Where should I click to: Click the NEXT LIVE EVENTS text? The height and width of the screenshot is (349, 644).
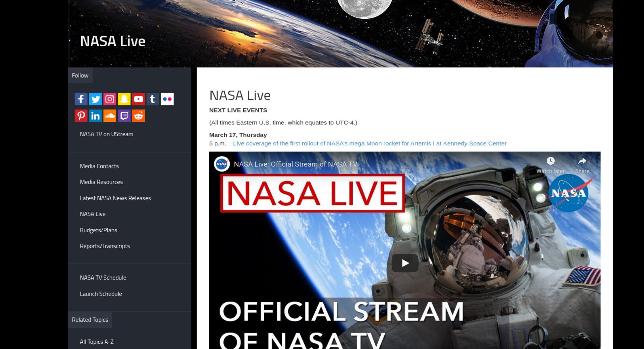[238, 110]
